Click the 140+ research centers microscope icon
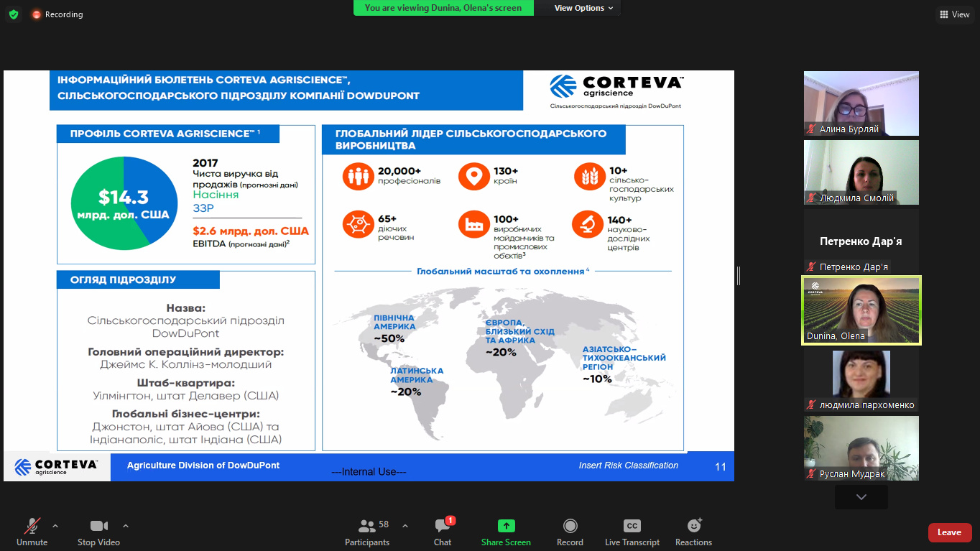Image resolution: width=980 pixels, height=551 pixels. tap(586, 225)
